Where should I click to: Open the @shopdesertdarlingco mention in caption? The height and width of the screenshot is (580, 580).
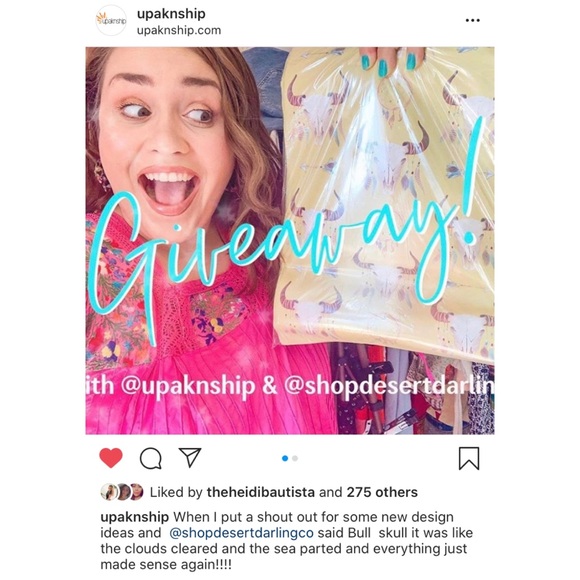coord(241,533)
